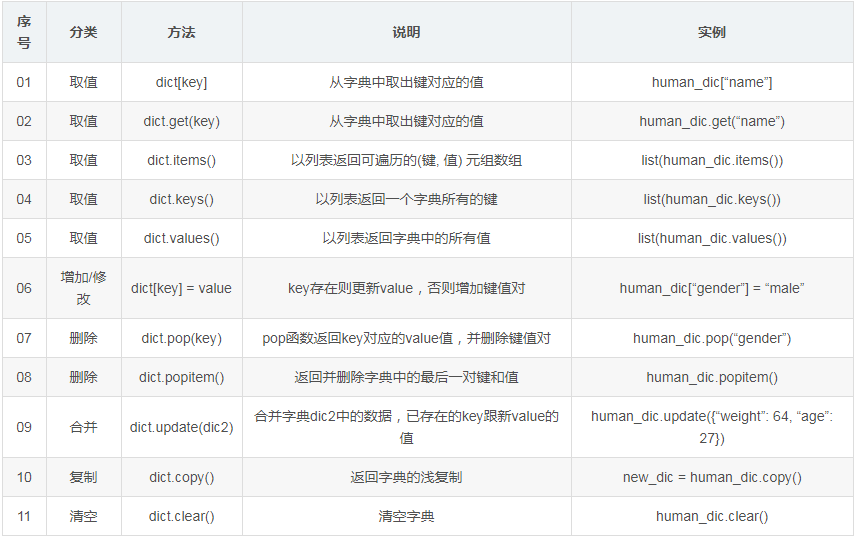Click description '返回字典的浅复制'

[x=406, y=477]
